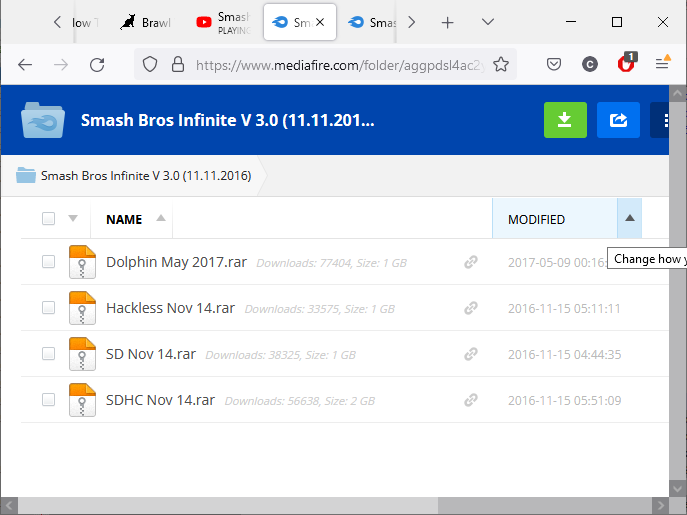The image size is (687, 515).
Task: Open Hackless Nov 14.rar file link
Action: pos(170,308)
